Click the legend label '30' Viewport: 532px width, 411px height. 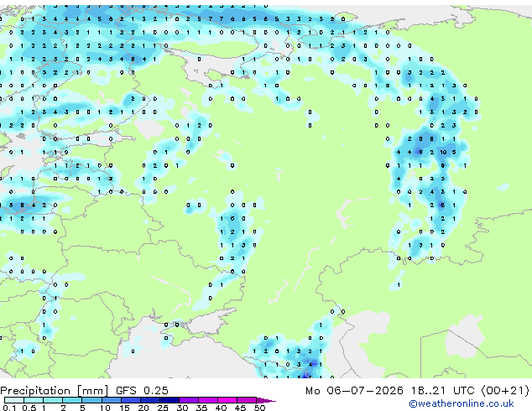(183, 408)
